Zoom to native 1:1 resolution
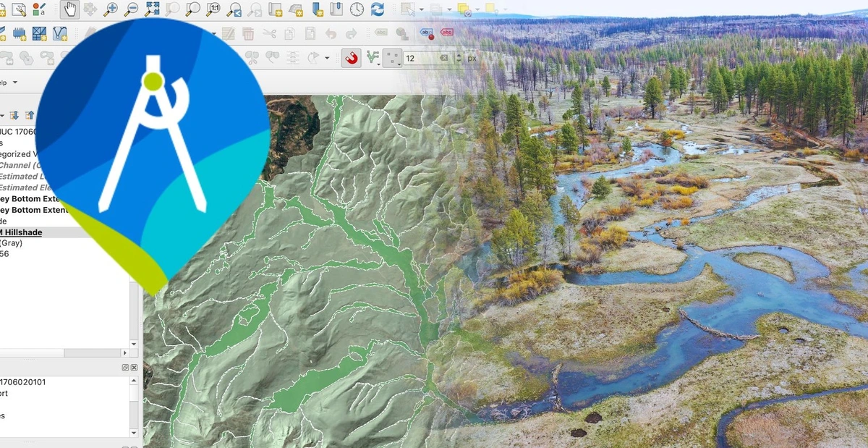 point(213,9)
